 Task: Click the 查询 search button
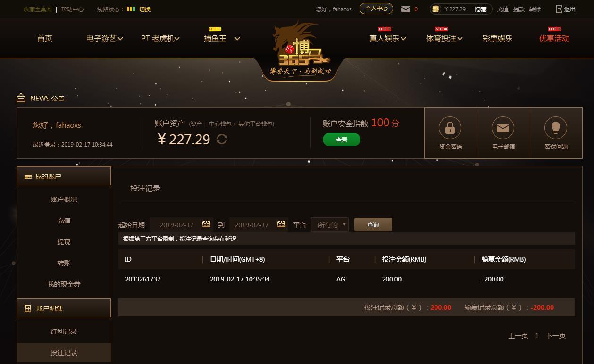373,224
